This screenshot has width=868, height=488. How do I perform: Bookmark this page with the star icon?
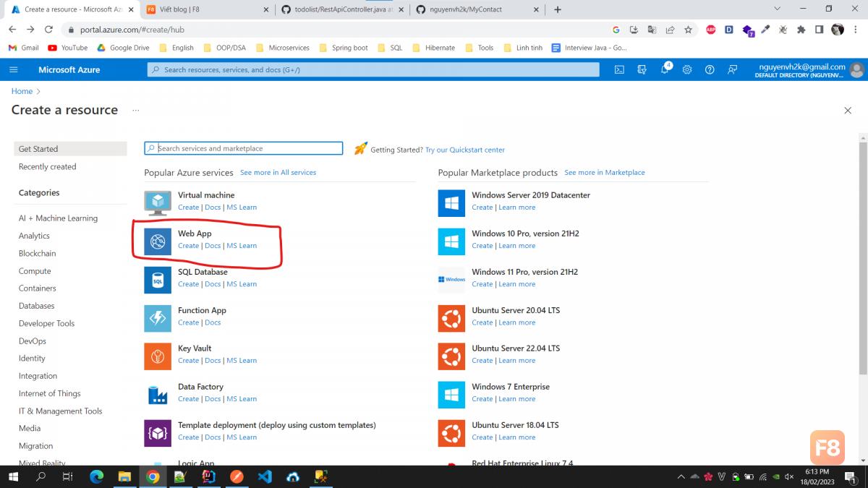tap(688, 30)
